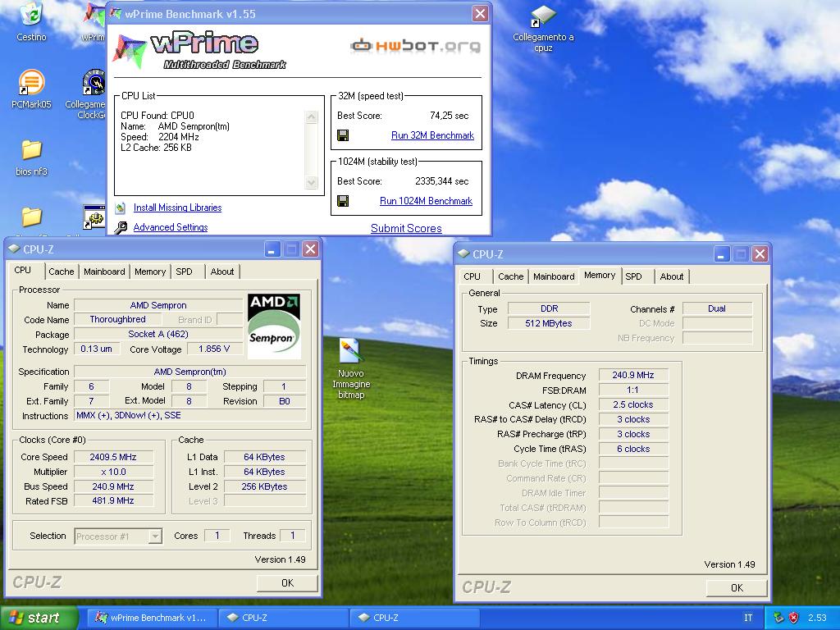The height and width of the screenshot is (630, 840).
Task: Run the 1024M Benchmark
Action: tap(426, 201)
